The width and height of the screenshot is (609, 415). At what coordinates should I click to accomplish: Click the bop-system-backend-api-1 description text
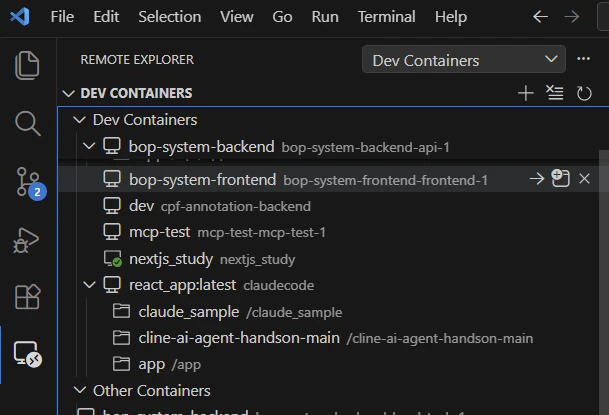pos(365,148)
